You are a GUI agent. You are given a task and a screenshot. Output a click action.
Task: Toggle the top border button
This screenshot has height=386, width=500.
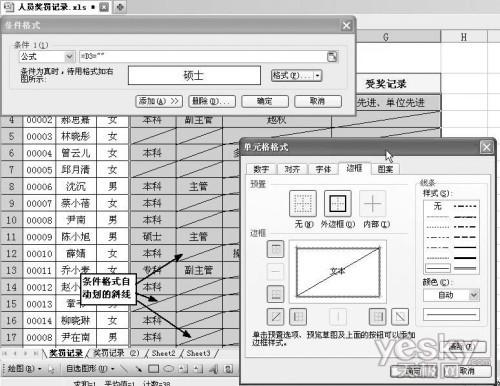pyautogui.click(x=275, y=249)
